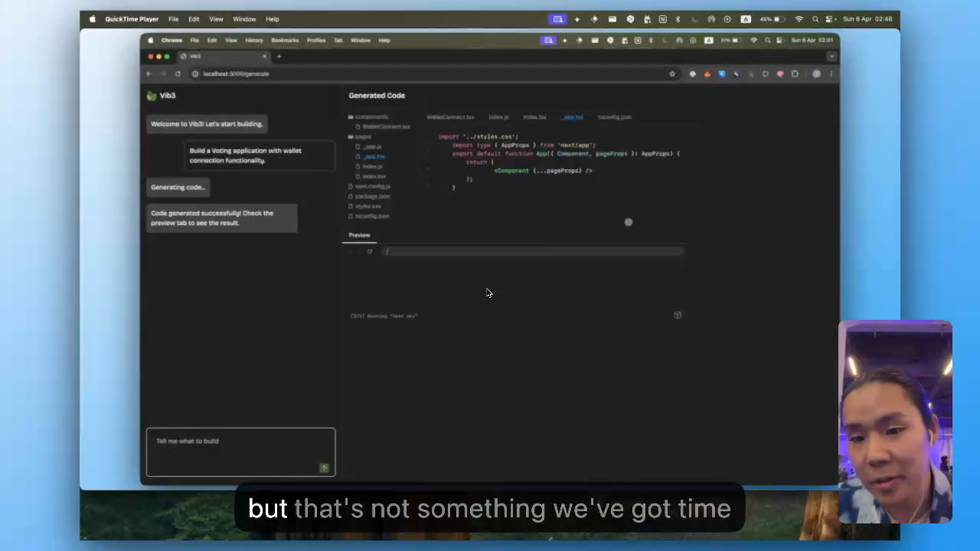
Task: Click the Chrome profile avatar
Action: click(x=816, y=74)
